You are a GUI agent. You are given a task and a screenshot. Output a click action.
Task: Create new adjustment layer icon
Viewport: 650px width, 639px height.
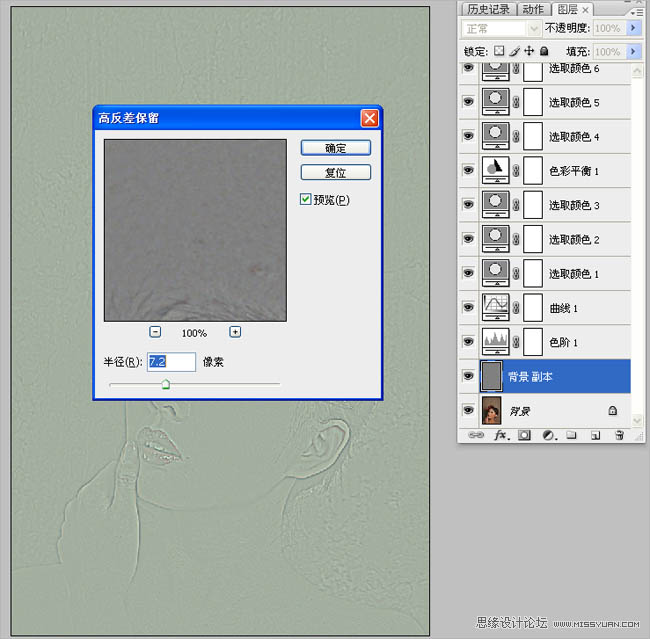549,435
